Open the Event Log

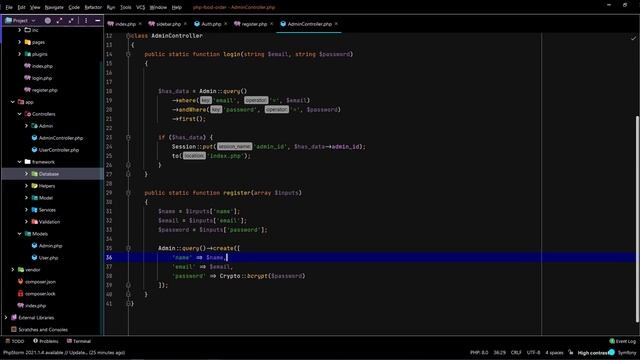pos(622,341)
